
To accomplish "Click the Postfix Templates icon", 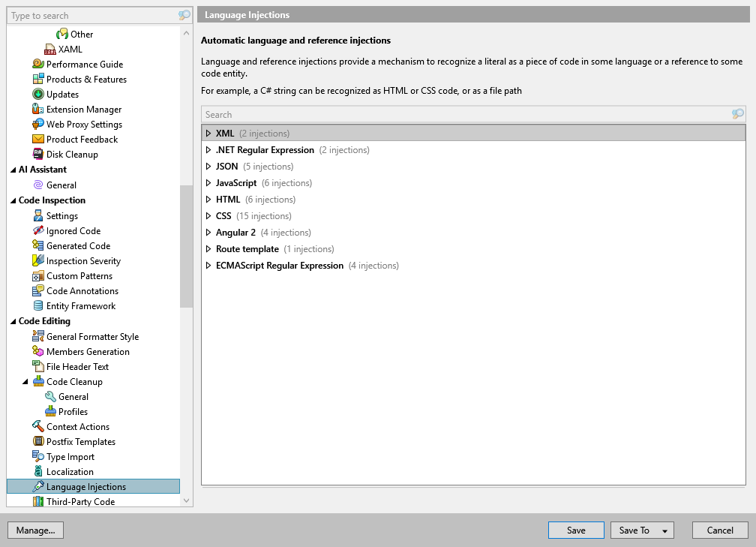I will (x=37, y=441).
